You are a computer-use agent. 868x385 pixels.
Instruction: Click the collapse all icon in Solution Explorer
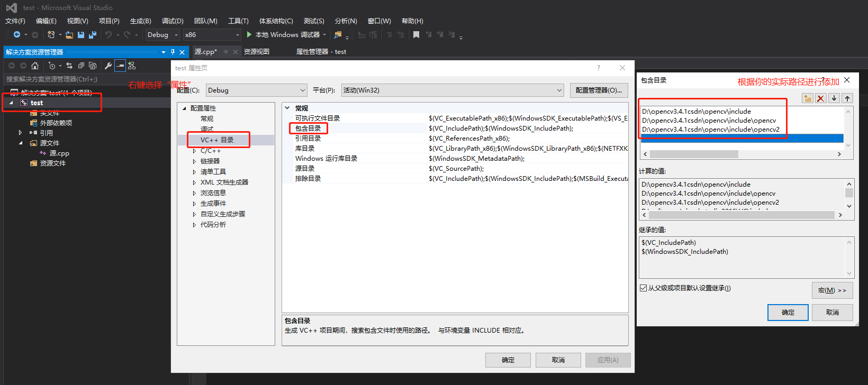tap(81, 66)
